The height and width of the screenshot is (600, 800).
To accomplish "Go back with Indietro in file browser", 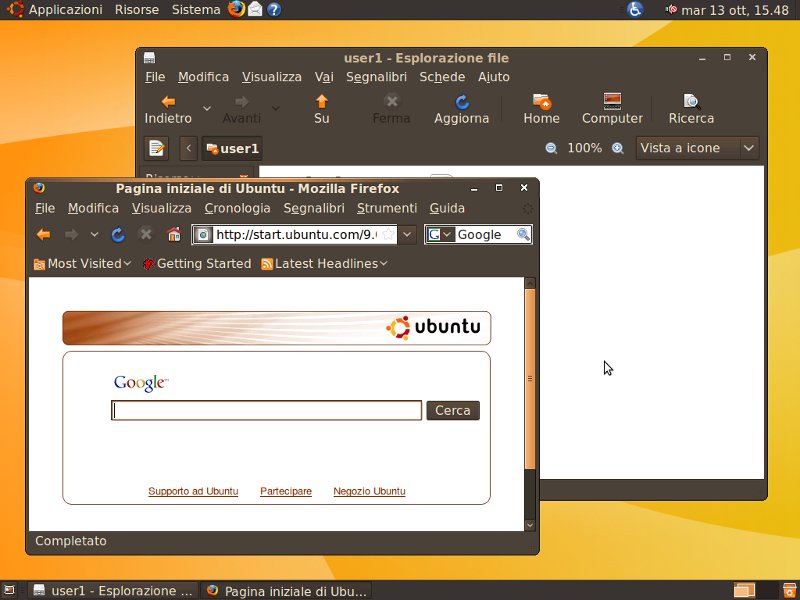I will (x=168, y=109).
